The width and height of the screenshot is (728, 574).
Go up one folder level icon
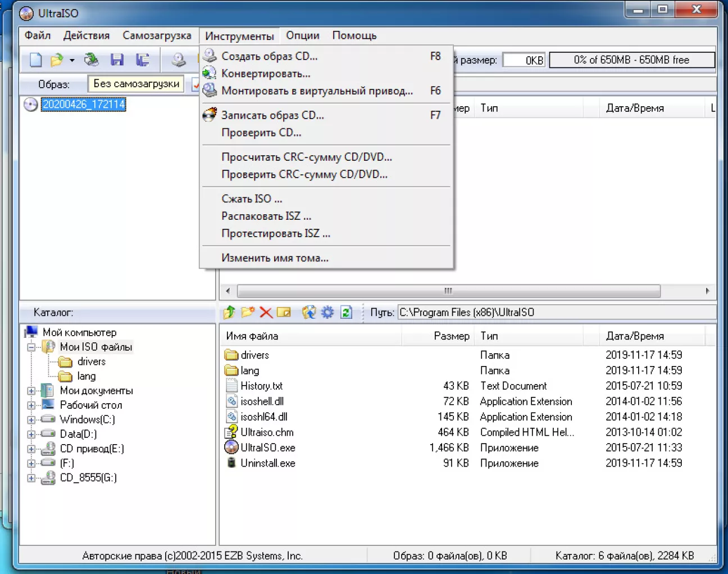coord(229,313)
